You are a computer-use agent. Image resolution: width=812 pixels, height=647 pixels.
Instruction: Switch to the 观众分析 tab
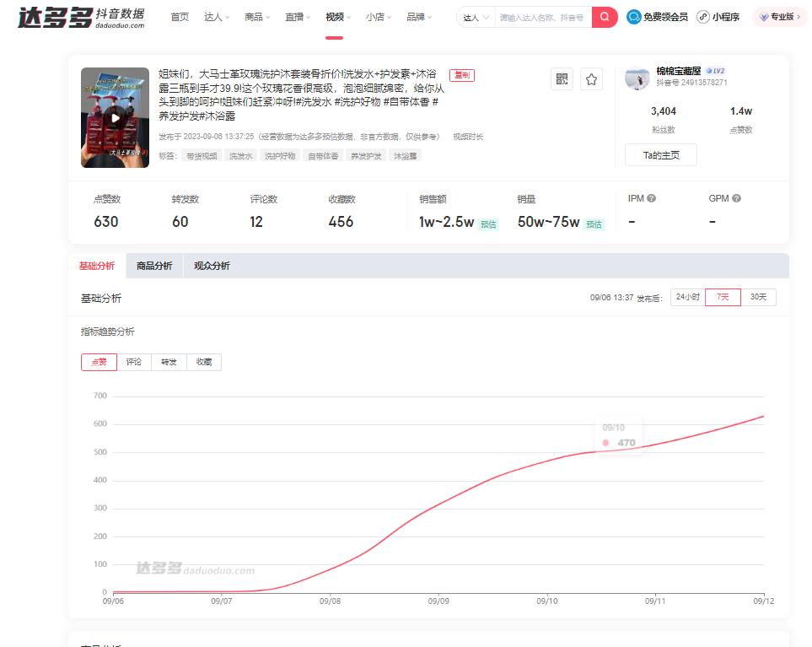tap(211, 265)
